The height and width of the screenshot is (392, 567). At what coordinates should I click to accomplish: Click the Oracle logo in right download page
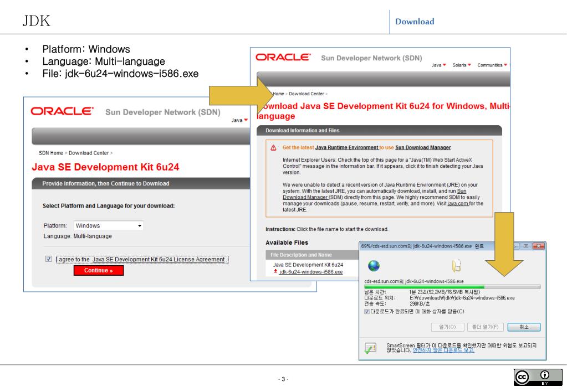click(283, 57)
